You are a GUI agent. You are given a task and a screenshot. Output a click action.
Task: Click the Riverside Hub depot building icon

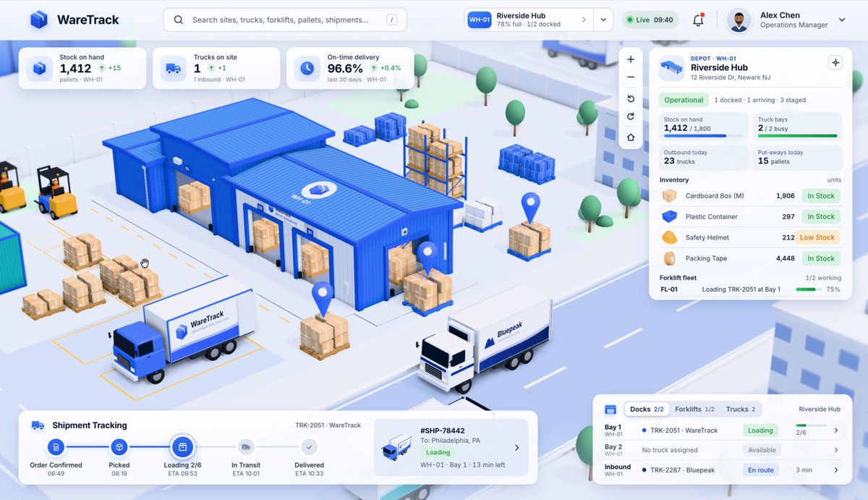coord(672,67)
